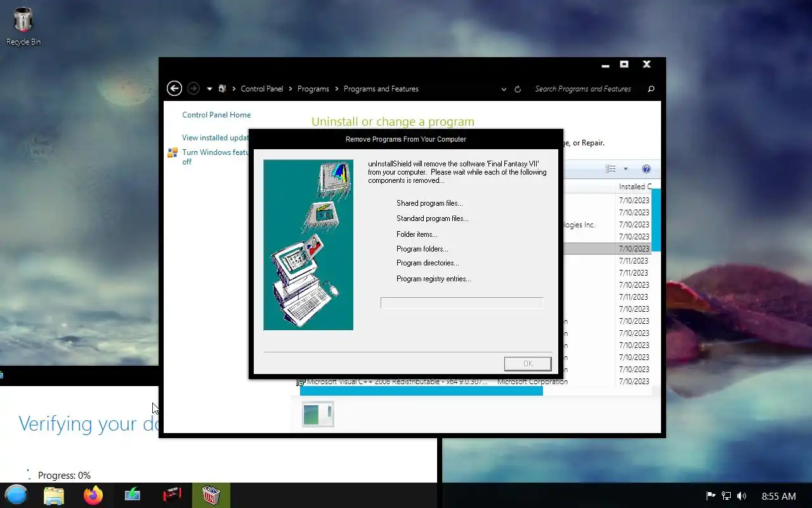This screenshot has width=812, height=508.
Task: Minimize the Programs and Features window
Action: pos(606,65)
